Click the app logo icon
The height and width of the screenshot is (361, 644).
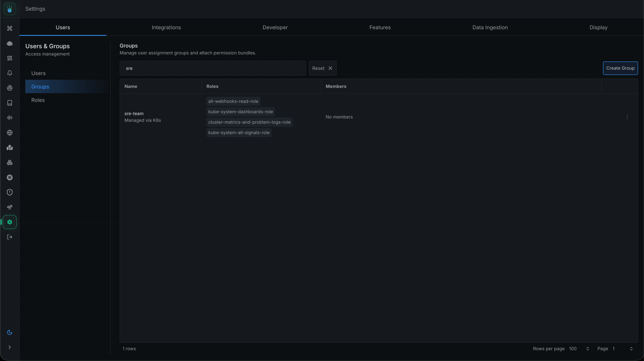(x=10, y=9)
